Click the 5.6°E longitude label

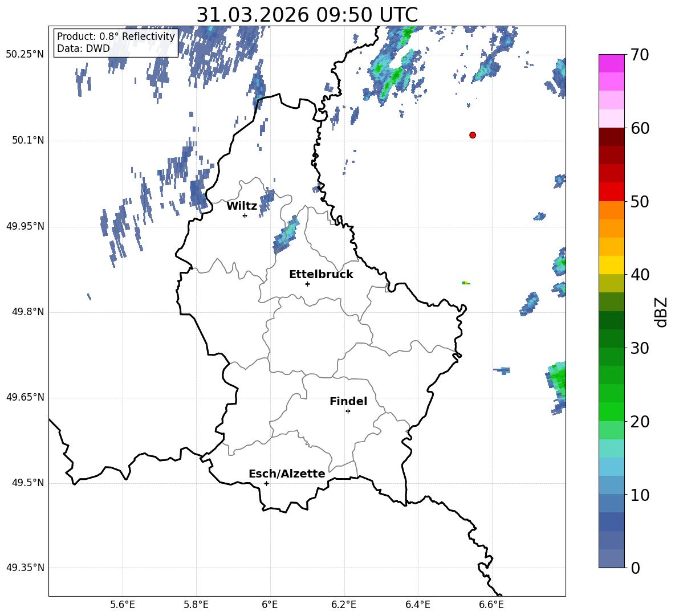[123, 605]
